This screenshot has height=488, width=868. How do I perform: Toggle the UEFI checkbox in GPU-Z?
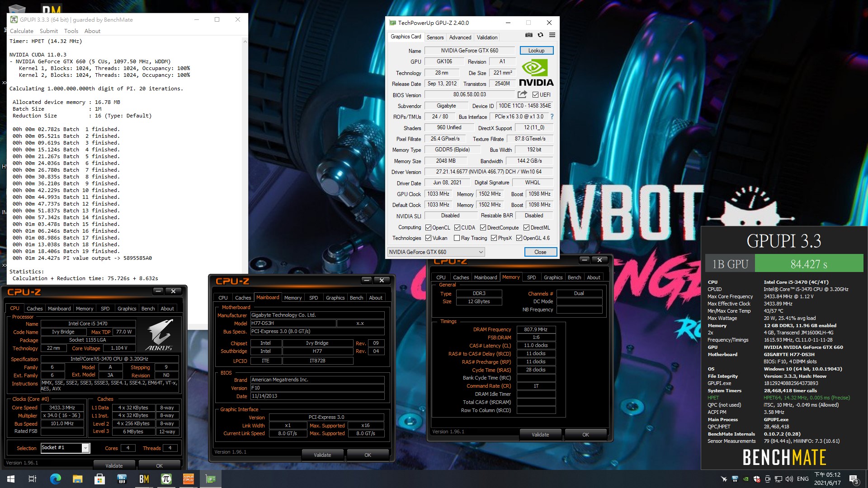pos(535,94)
